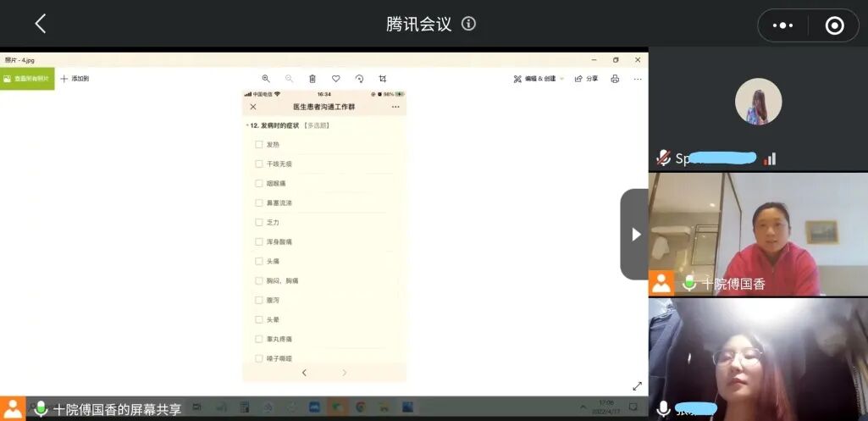Check the 浑身酸痛 symptom checkbox
The width and height of the screenshot is (868, 421).
tap(258, 241)
